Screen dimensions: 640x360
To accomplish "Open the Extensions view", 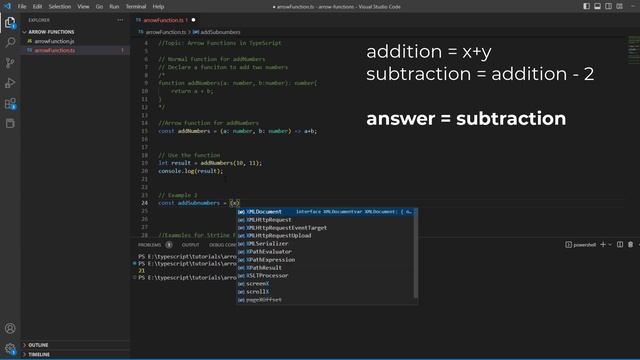I will click(x=10, y=103).
